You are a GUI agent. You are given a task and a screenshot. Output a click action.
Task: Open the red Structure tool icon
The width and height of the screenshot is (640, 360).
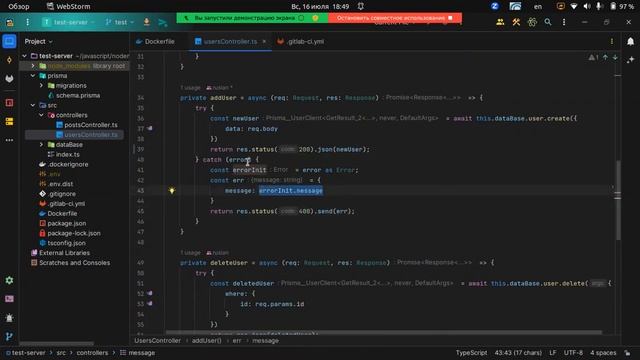tap(9, 102)
